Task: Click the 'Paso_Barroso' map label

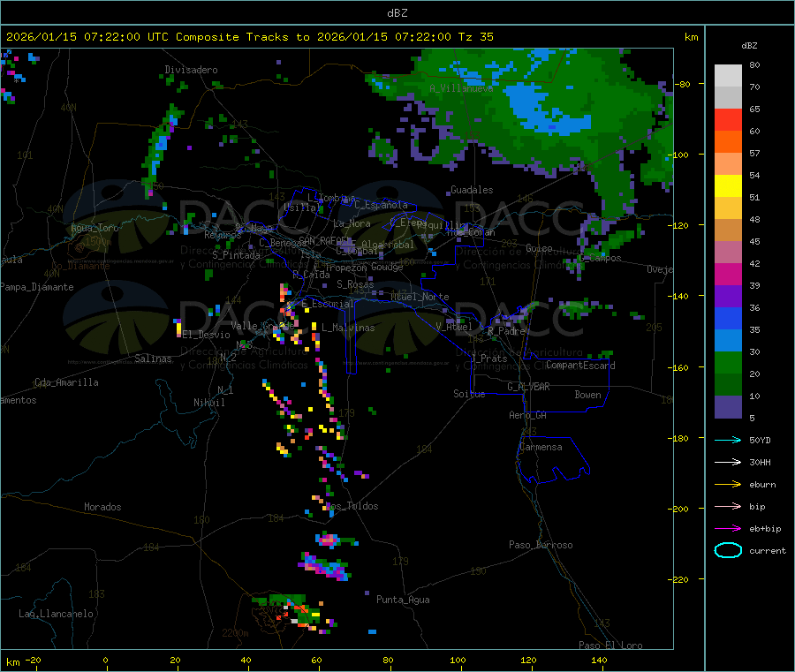Action: pyautogui.click(x=541, y=545)
